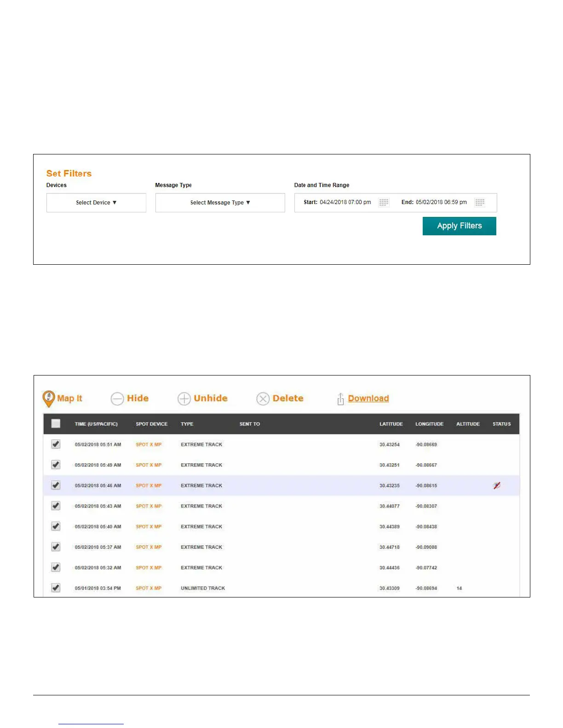Sort by SPOT DEVICE column header
Image resolution: width=563 pixels, height=728 pixels.
[152, 424]
